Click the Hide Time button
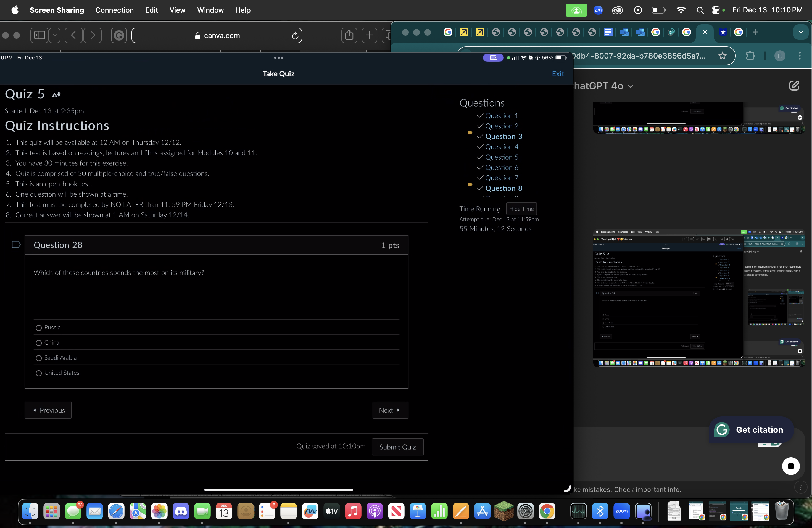This screenshot has width=812, height=528. [x=521, y=209]
